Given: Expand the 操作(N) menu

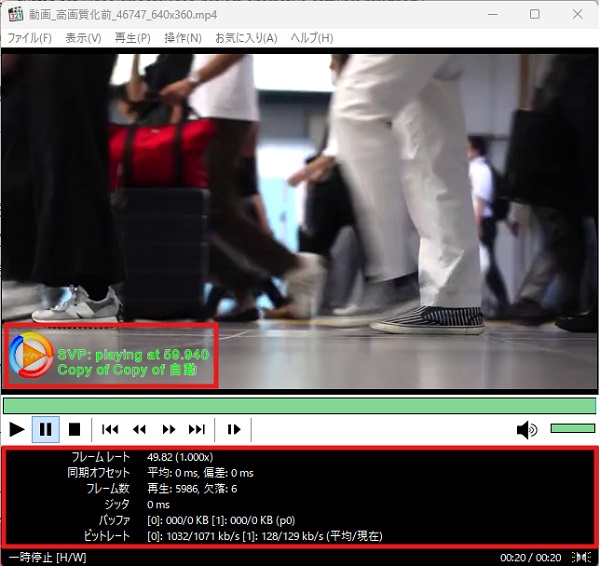Looking at the screenshot, I should pos(183,38).
